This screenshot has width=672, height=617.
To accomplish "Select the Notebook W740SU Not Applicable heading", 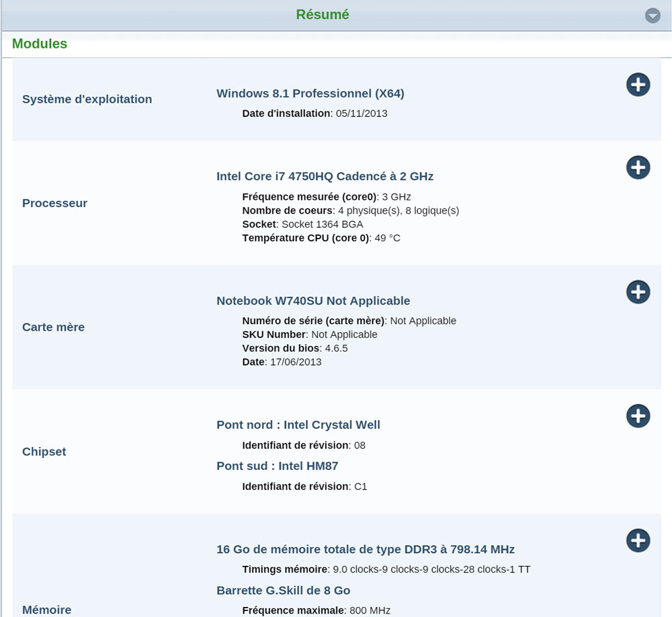I will click(313, 300).
